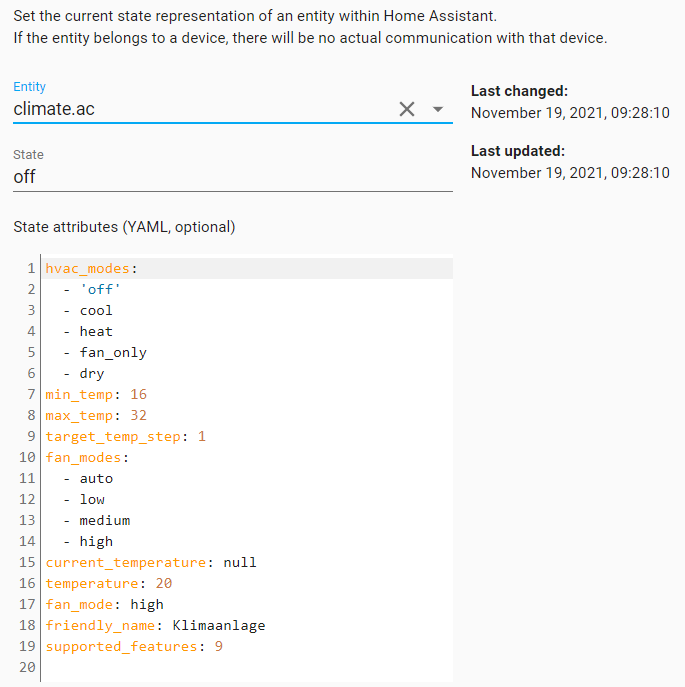Focus the State field containing off
The height and width of the screenshot is (687, 685).
coord(230,177)
